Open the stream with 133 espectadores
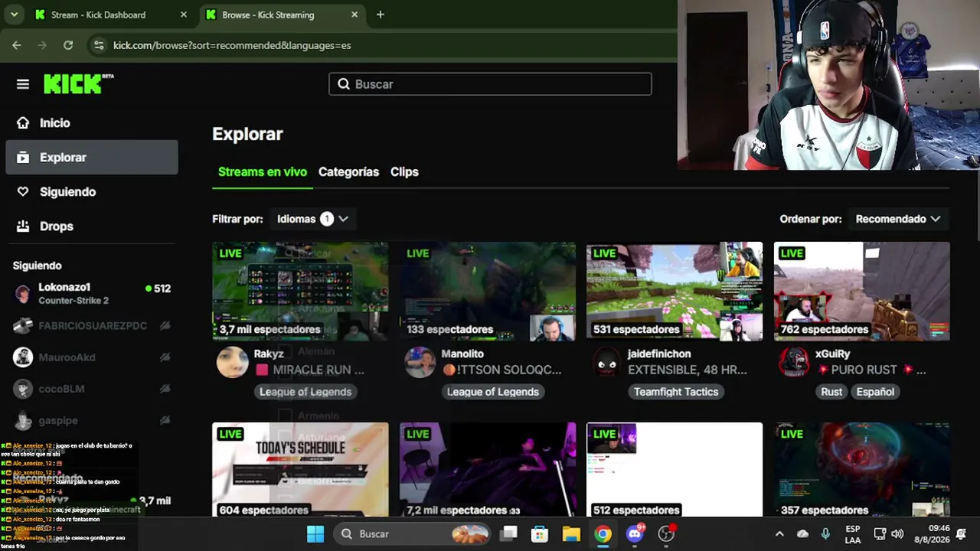The height and width of the screenshot is (551, 980). click(x=488, y=292)
